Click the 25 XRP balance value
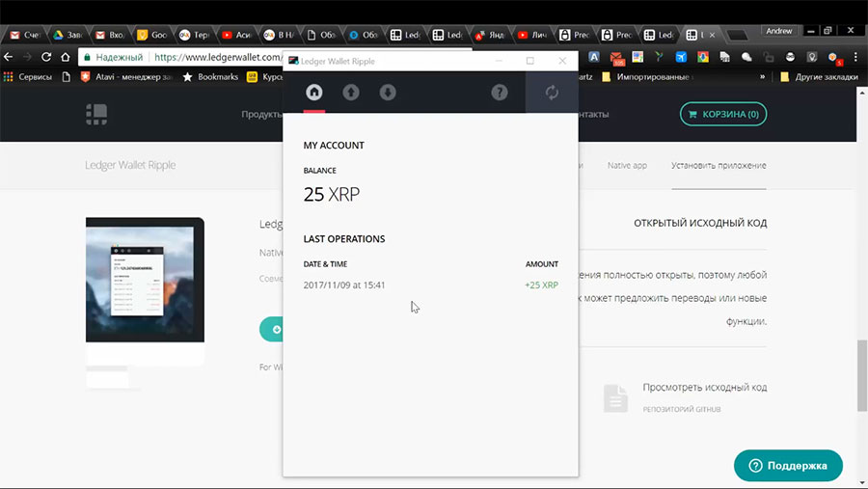This screenshot has height=489, width=868. pyautogui.click(x=331, y=195)
